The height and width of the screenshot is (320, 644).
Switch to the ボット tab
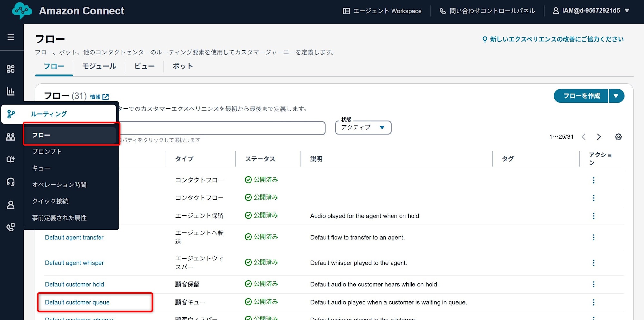coord(183,66)
